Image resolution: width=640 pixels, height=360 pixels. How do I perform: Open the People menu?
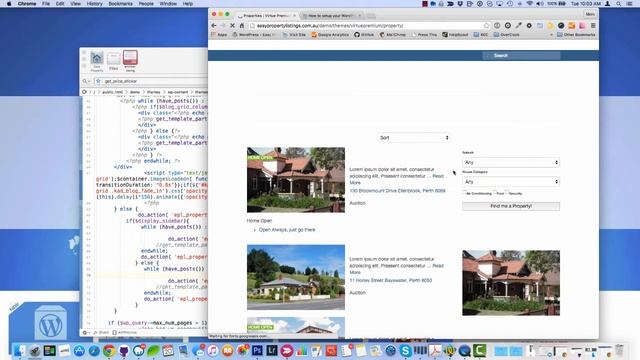(x=146, y=4)
